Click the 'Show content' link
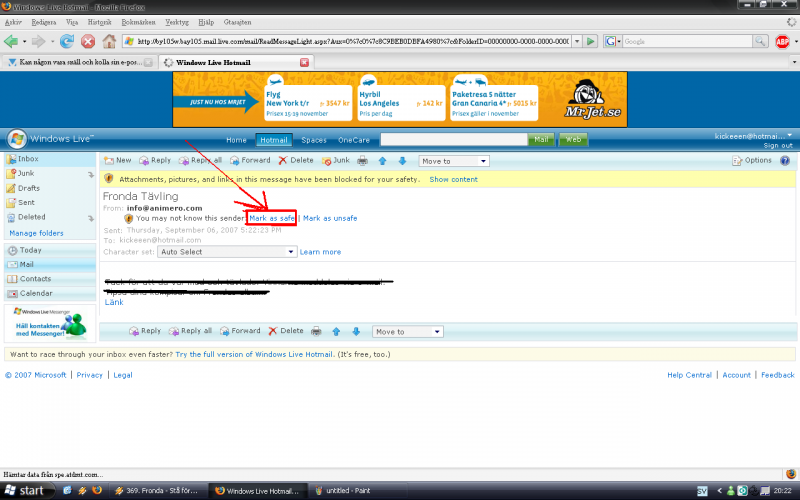Image resolution: width=800 pixels, height=500 pixels. pyautogui.click(x=453, y=179)
